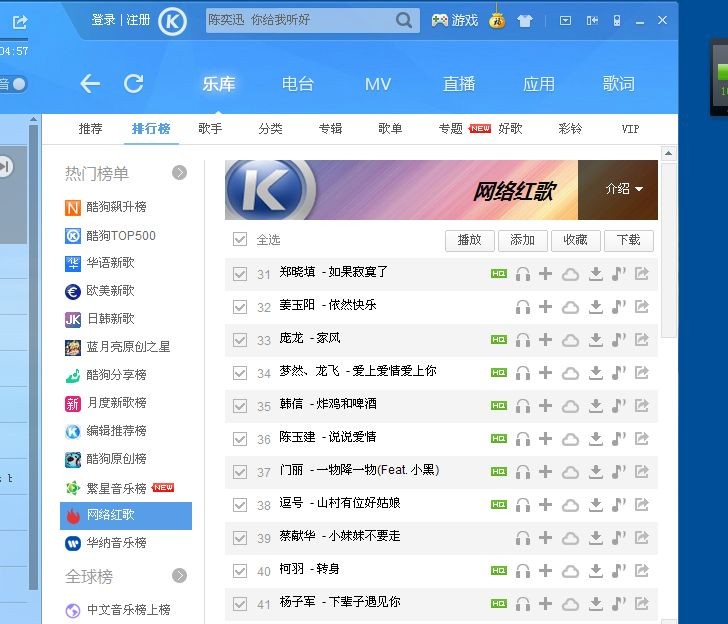
Task: Switch to the MV tab
Action: point(378,84)
